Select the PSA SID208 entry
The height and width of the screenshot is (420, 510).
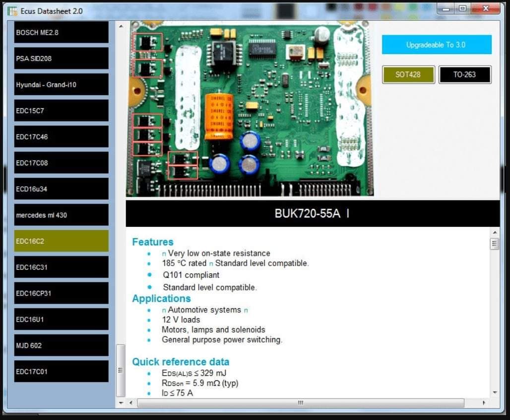tap(61, 58)
